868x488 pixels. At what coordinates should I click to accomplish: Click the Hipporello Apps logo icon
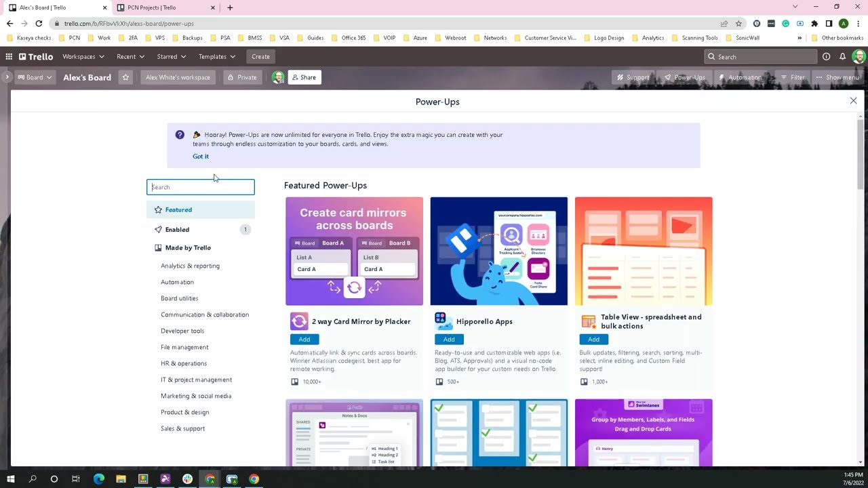click(443, 321)
